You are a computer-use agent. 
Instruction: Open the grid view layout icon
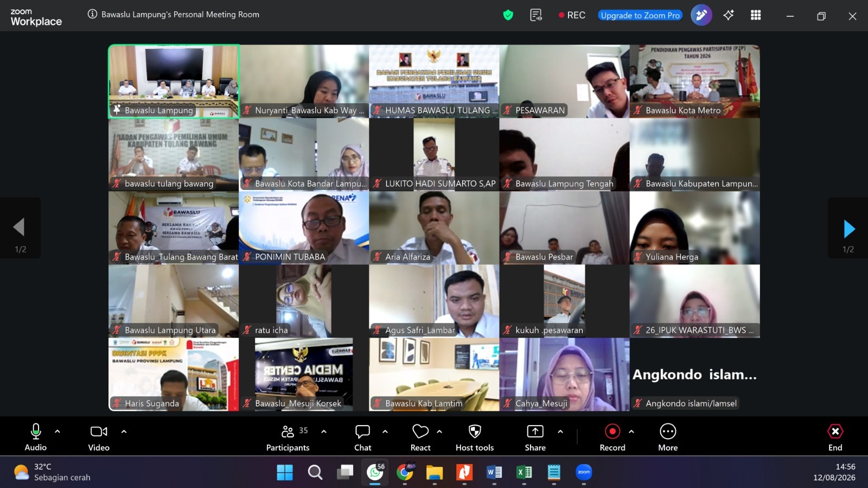tap(756, 15)
